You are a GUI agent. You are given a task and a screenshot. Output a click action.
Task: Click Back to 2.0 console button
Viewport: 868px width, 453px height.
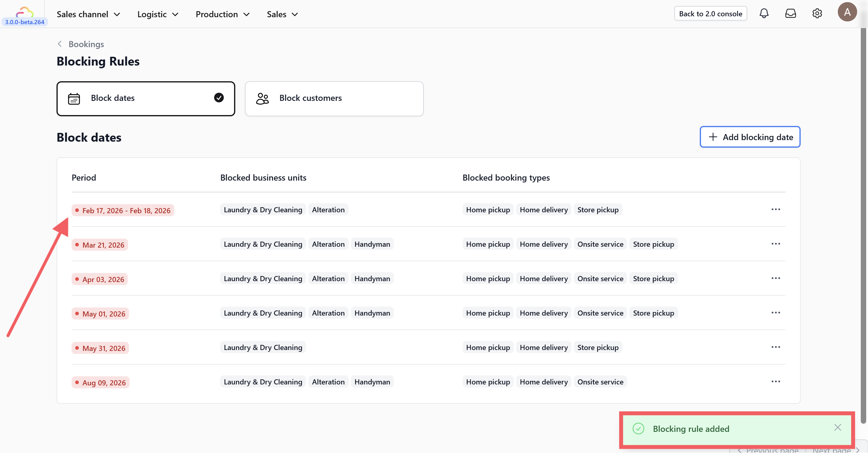[x=710, y=14]
